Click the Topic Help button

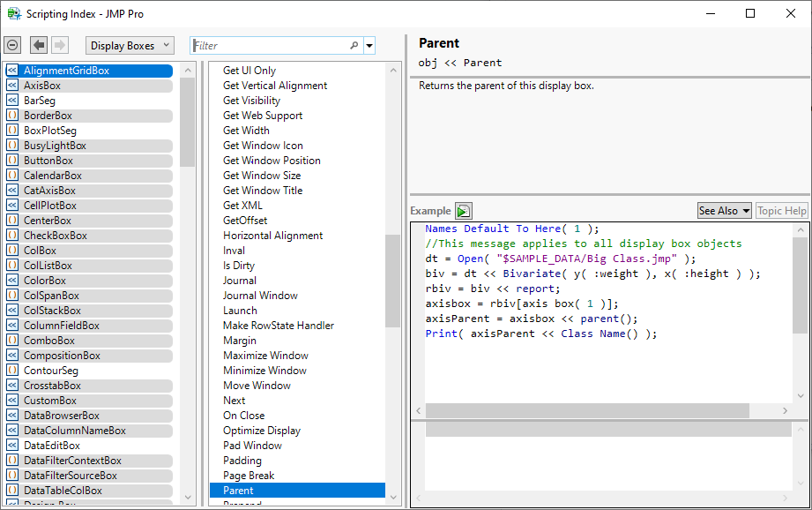point(781,211)
